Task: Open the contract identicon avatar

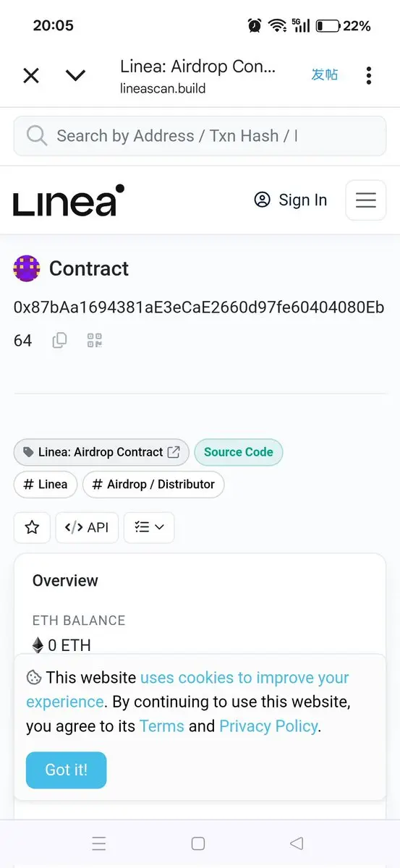Action: 27,268
